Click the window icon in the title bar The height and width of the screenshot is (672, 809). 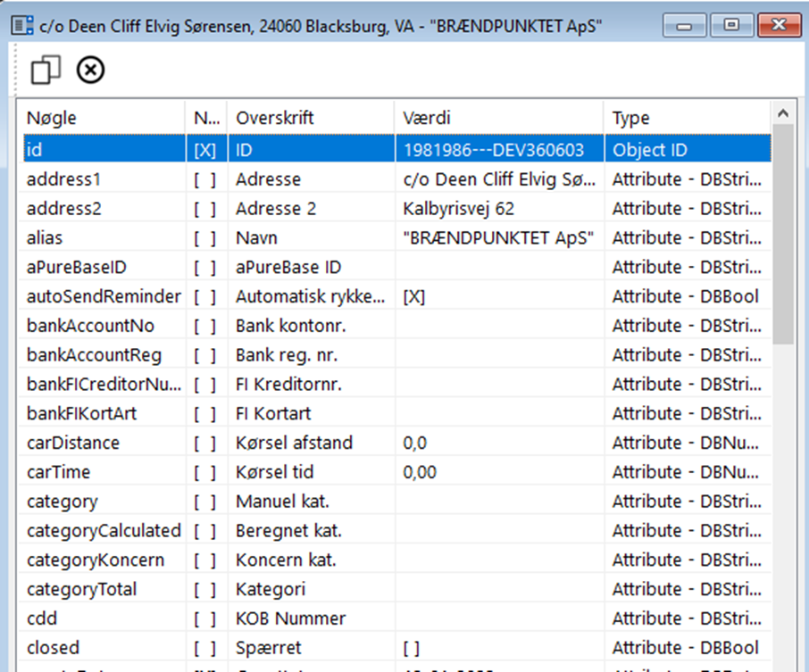[x=22, y=25]
